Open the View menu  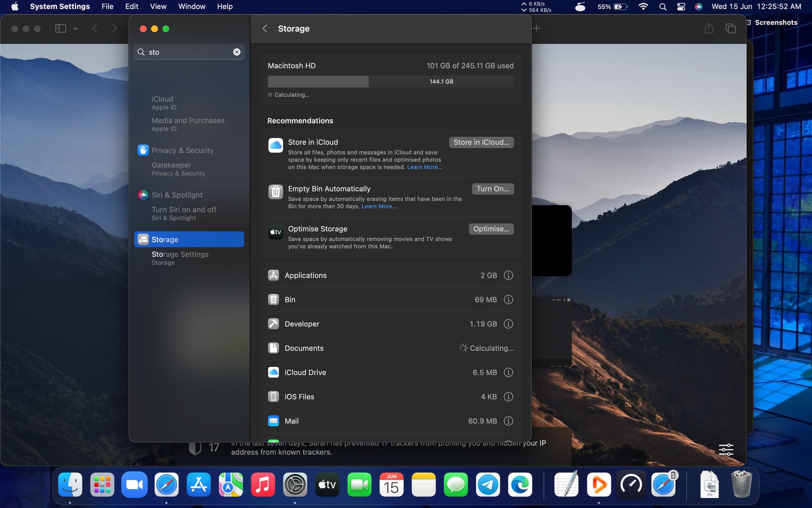(x=158, y=6)
